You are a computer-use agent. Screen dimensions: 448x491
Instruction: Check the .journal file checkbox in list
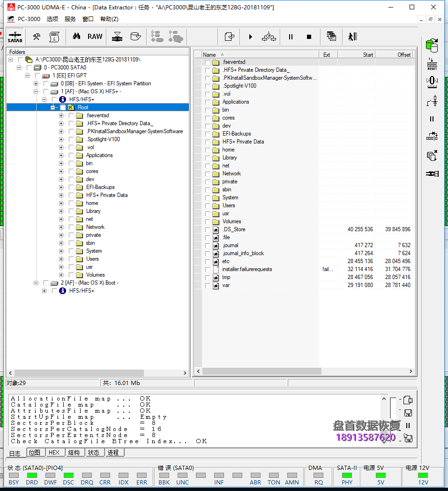[x=208, y=246]
